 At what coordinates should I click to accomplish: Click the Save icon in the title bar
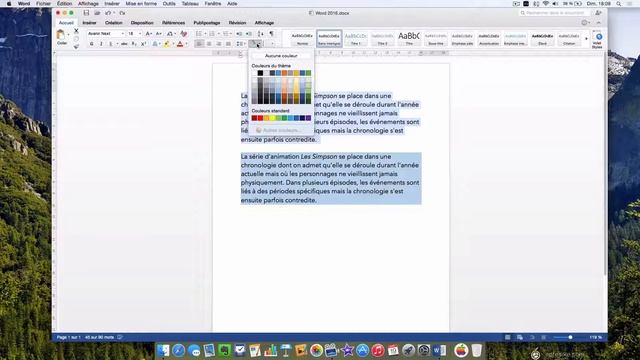[x=86, y=13]
